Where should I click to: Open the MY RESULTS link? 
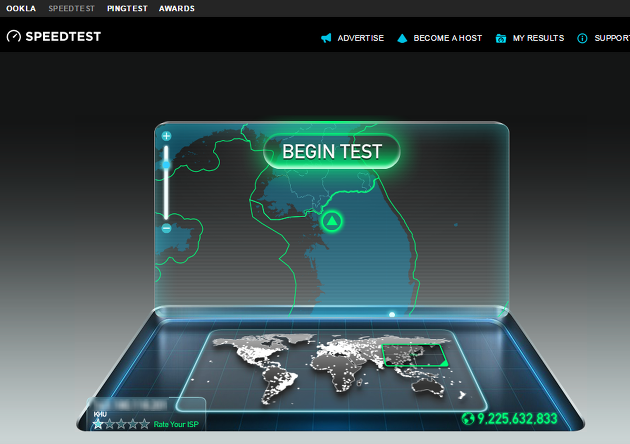coord(538,38)
